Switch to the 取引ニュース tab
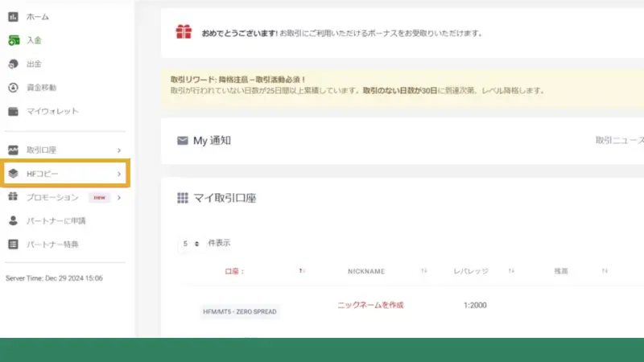This screenshot has width=644, height=362. [619, 140]
